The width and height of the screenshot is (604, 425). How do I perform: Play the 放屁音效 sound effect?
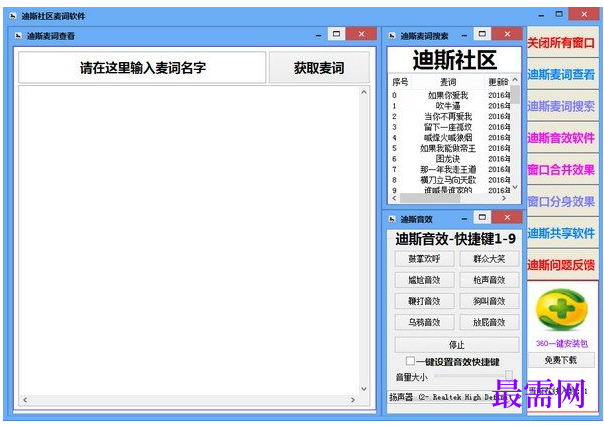coord(489,322)
